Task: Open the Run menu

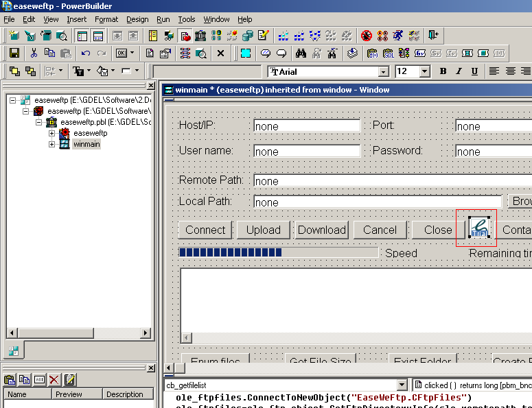Action: coord(163,19)
